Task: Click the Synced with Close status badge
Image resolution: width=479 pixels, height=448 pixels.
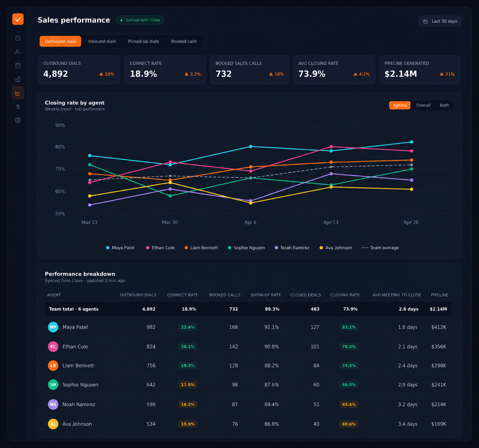Action: click(x=140, y=20)
